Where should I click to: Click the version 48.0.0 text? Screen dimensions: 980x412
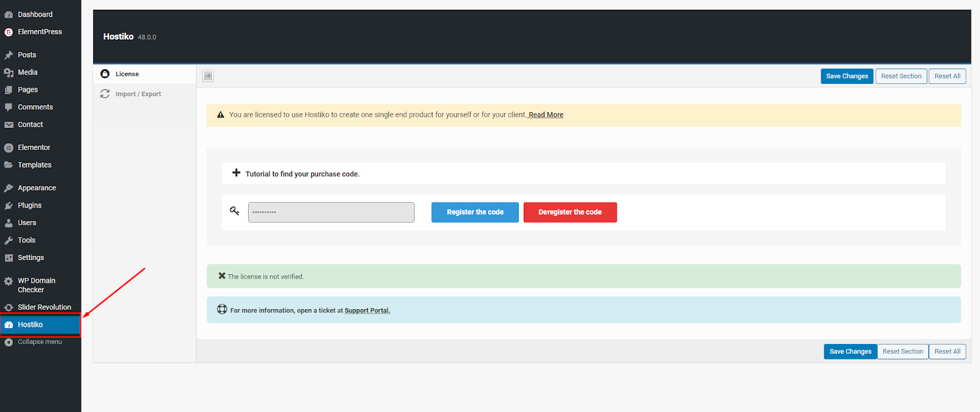click(x=147, y=37)
